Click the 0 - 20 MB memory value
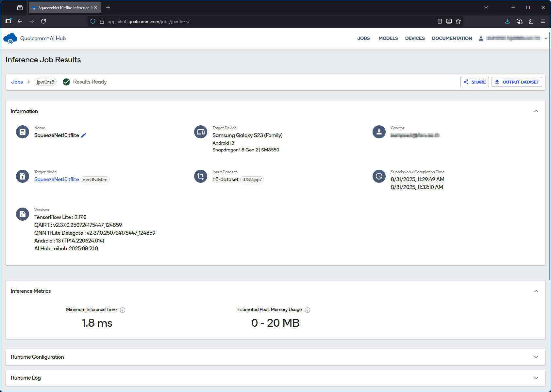The height and width of the screenshot is (392, 551). tap(275, 323)
